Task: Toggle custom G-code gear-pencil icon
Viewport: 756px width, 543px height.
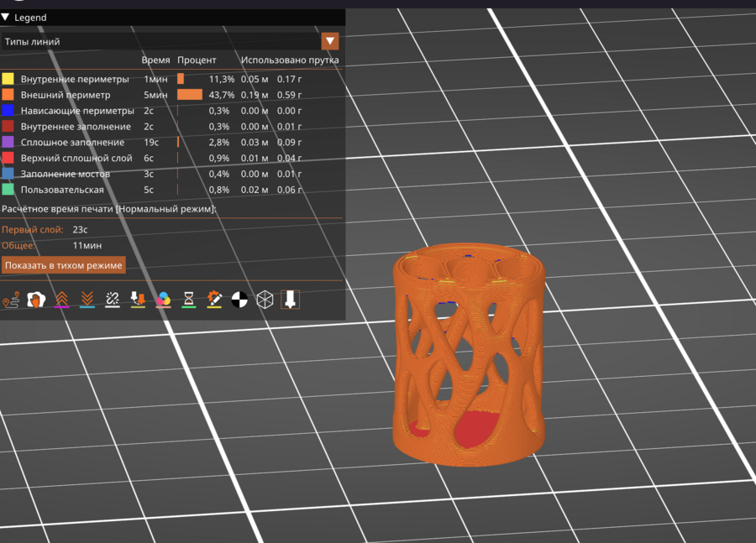Action: coord(214,300)
